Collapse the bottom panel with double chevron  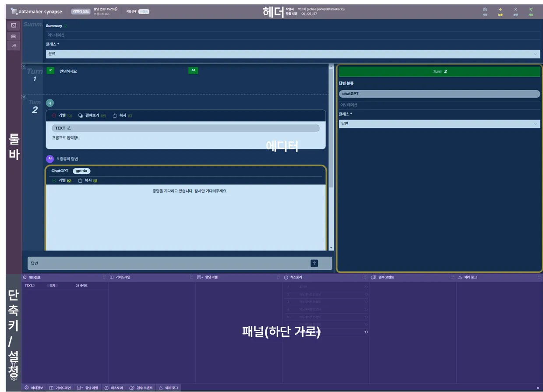point(538,388)
